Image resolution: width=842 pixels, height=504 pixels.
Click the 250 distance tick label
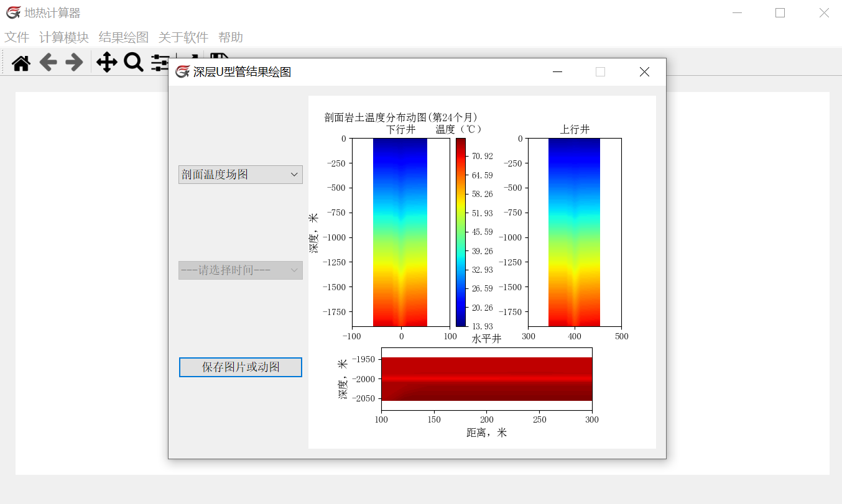click(540, 420)
